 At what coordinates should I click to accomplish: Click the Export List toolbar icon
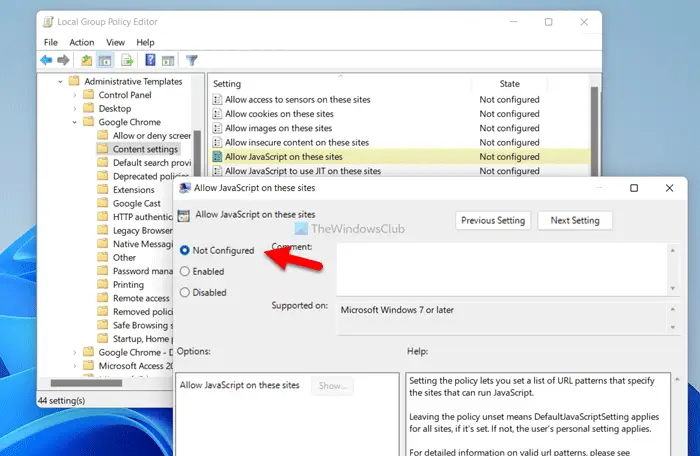pyautogui.click(x=127, y=60)
